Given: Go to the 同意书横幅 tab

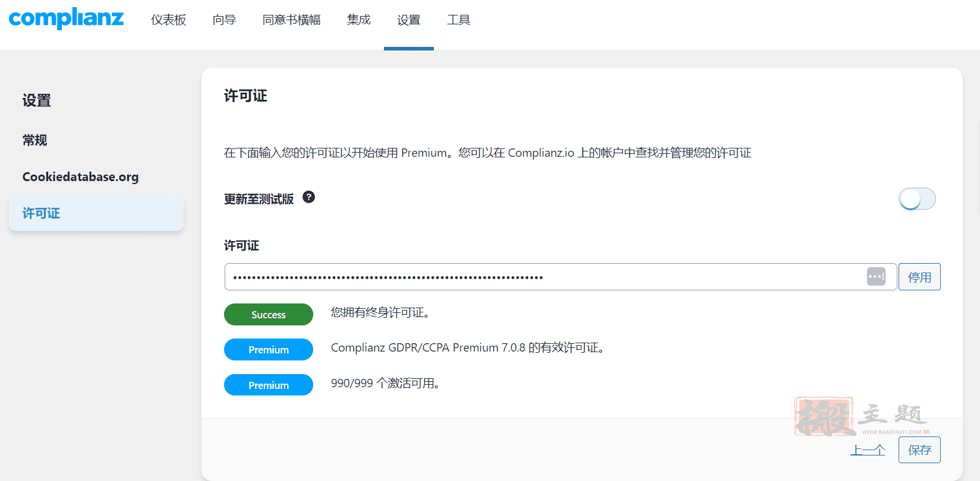Looking at the screenshot, I should [291, 20].
